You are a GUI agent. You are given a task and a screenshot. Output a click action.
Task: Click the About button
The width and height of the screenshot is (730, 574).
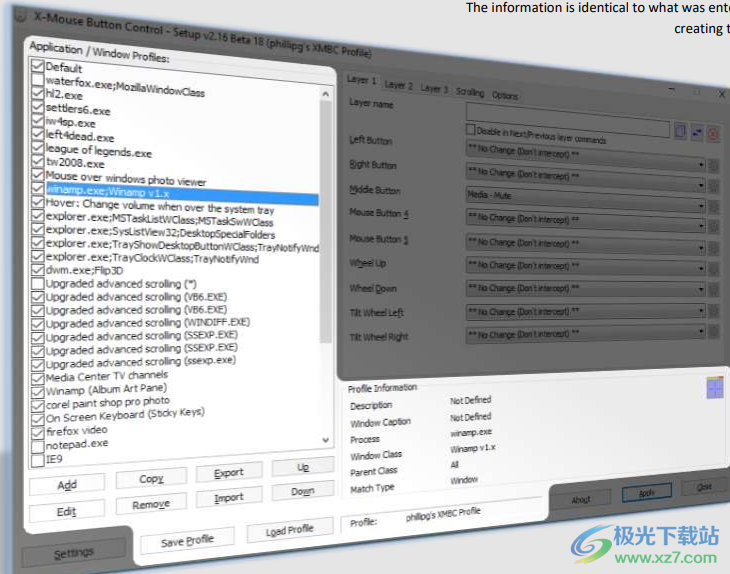(x=581, y=499)
